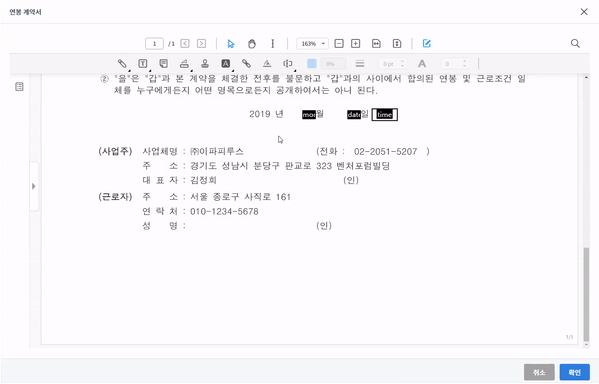Click the blue 확인 confirm button
This screenshot has height=384, width=599.
pos(575,372)
